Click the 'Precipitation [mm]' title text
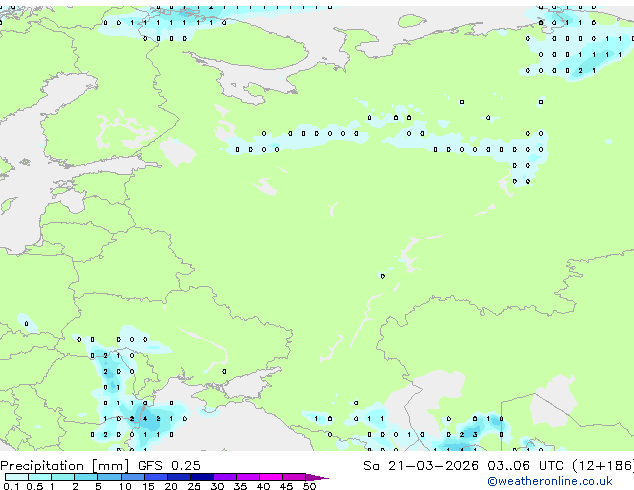This screenshot has height=490, width=634. coord(64,466)
